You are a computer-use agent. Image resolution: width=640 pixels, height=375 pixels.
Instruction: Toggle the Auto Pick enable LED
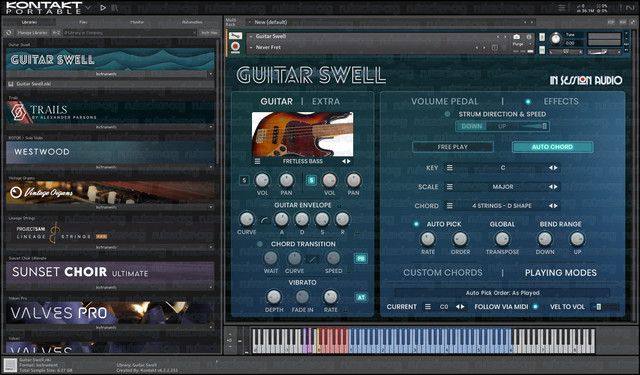[x=416, y=224]
